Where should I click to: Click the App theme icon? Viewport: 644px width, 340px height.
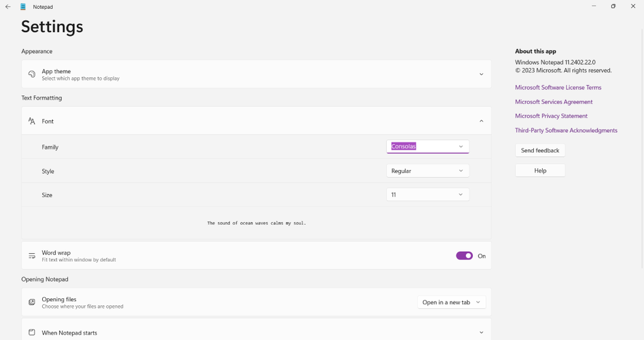tap(31, 74)
